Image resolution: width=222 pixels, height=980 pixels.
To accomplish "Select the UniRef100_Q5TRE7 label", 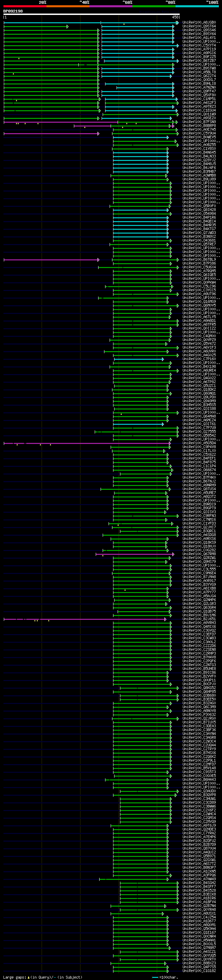I will pos(199,244).
